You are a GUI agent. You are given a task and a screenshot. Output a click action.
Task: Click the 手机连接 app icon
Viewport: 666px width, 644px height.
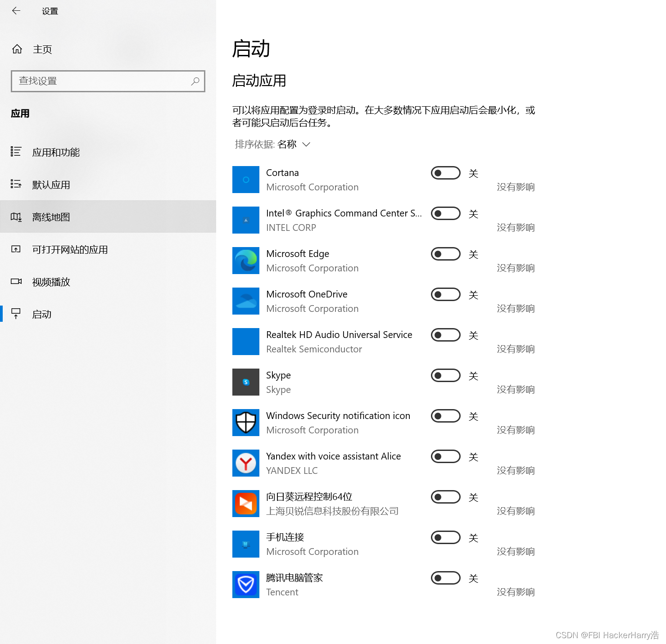(246, 544)
